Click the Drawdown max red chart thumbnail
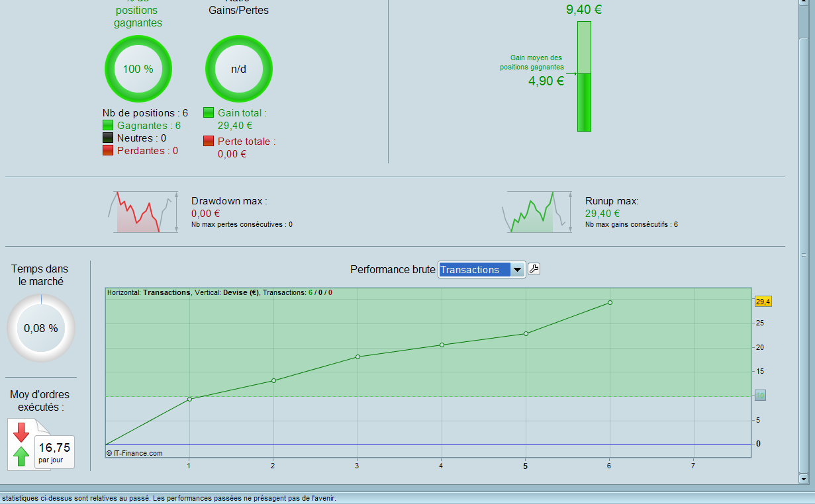This screenshot has height=504, width=815. pyautogui.click(x=144, y=212)
